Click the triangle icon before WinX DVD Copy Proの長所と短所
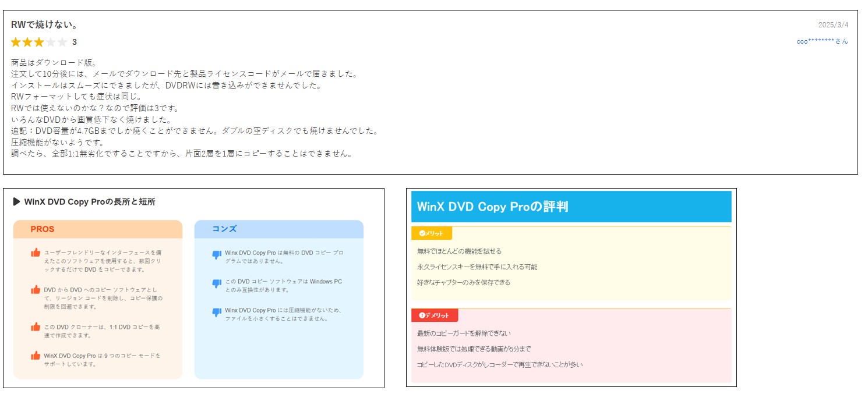The height and width of the screenshot is (394, 868). [16, 201]
